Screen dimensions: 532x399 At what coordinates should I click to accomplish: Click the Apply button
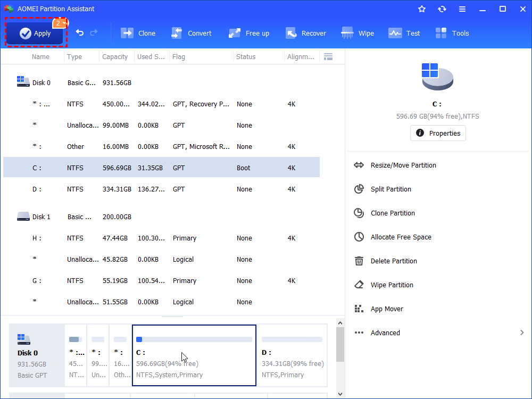[x=35, y=33]
